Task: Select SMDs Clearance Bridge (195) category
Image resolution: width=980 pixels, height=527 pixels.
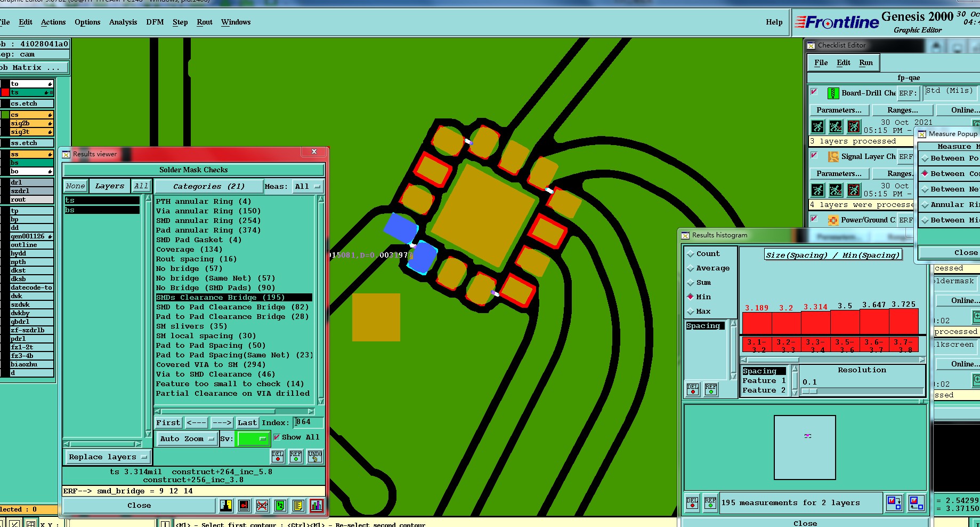Action: click(x=233, y=298)
